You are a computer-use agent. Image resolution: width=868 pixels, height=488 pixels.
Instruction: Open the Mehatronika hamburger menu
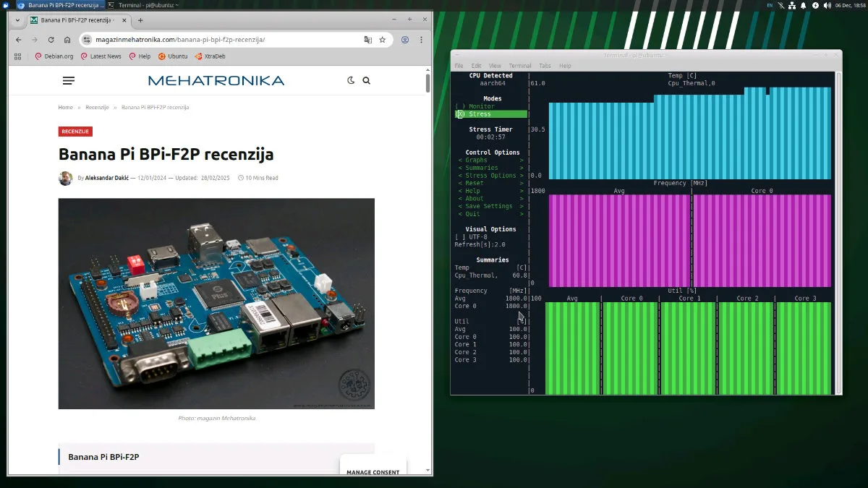point(69,81)
